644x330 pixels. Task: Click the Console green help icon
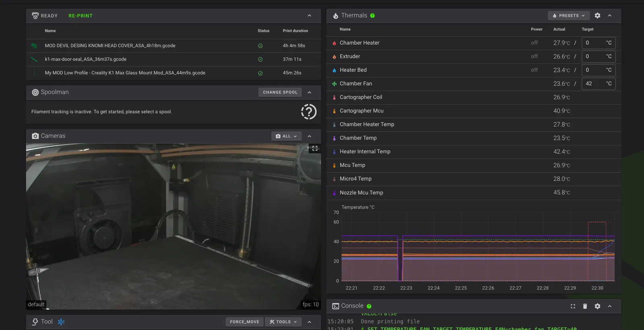(369, 306)
